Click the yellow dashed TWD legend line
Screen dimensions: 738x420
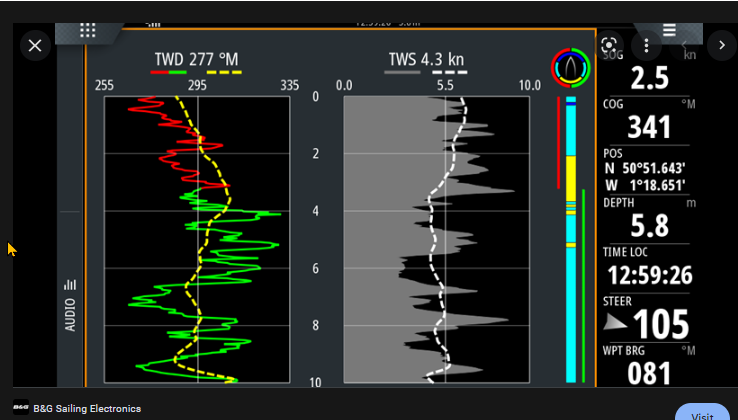(x=224, y=73)
